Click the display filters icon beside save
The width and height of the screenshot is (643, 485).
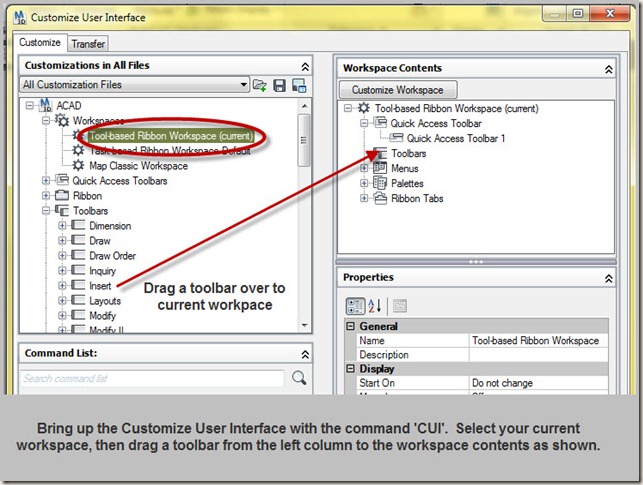(x=299, y=85)
